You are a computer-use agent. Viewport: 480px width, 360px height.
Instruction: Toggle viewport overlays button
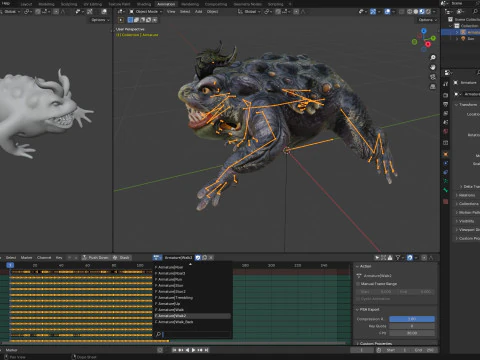[x=387, y=11]
